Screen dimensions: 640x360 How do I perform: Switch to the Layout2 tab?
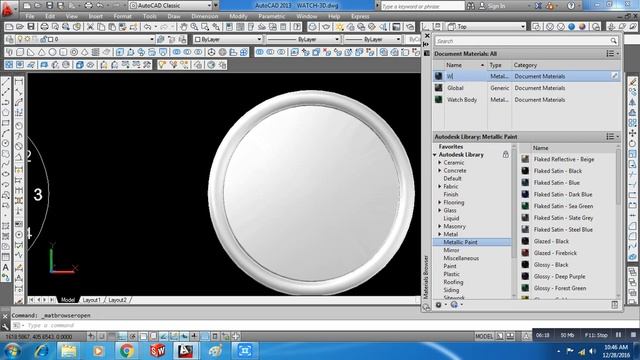118,300
